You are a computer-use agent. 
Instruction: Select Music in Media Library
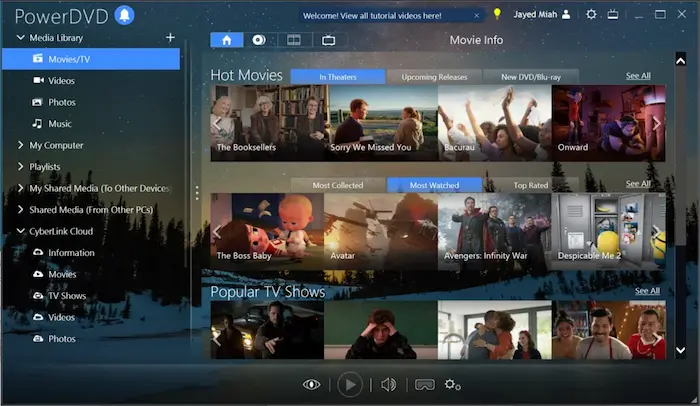click(x=60, y=124)
